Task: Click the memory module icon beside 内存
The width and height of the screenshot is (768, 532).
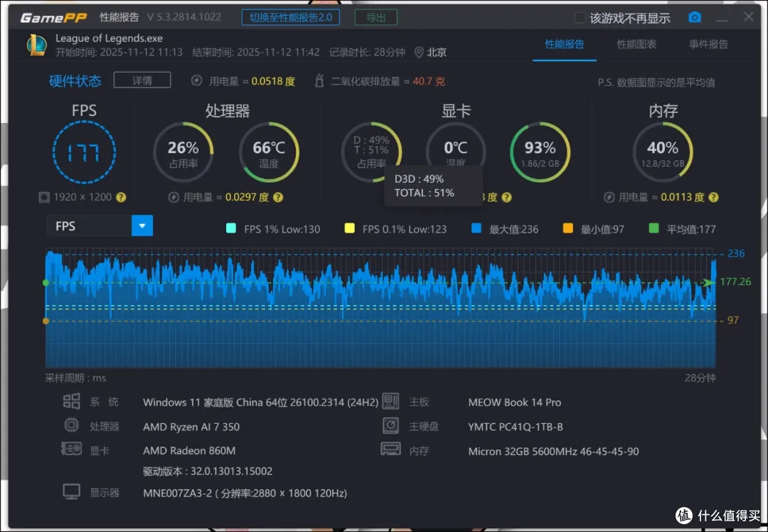Action: click(x=391, y=449)
